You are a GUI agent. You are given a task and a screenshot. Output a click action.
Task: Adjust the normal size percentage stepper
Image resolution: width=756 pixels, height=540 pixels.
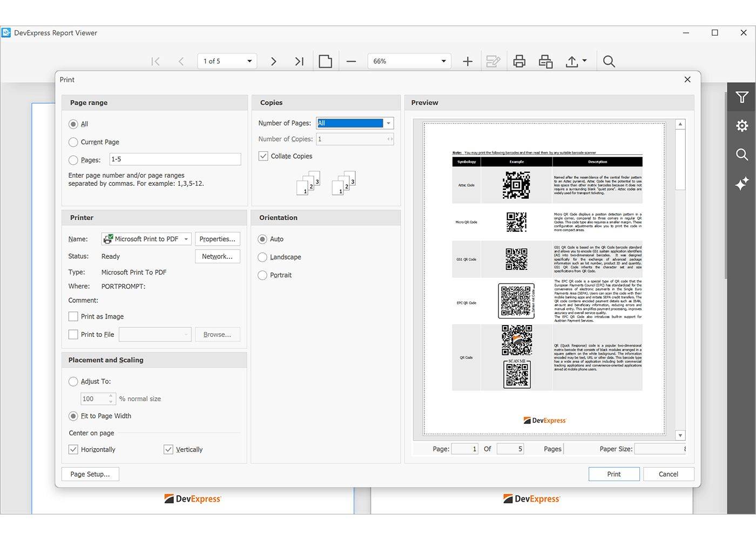[x=111, y=399]
